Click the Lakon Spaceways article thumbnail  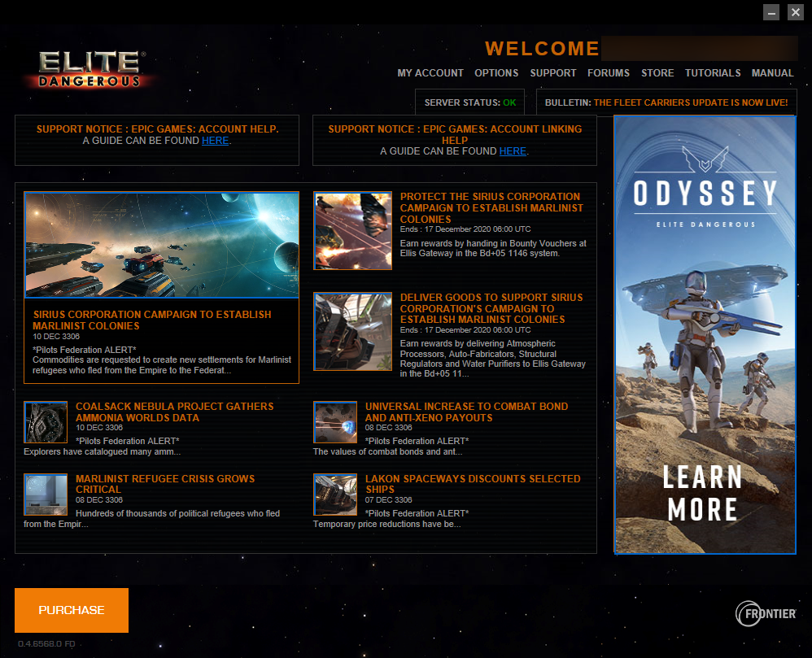[335, 495]
